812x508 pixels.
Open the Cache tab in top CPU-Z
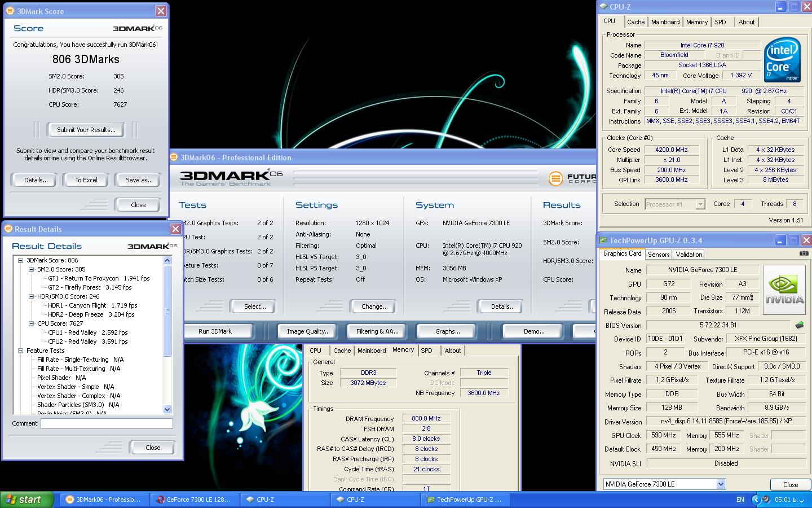(636, 22)
